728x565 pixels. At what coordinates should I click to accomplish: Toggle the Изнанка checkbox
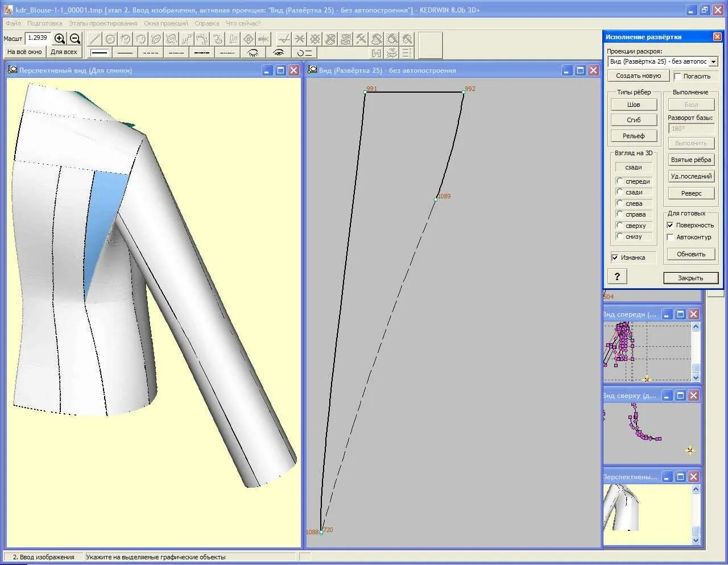[615, 257]
